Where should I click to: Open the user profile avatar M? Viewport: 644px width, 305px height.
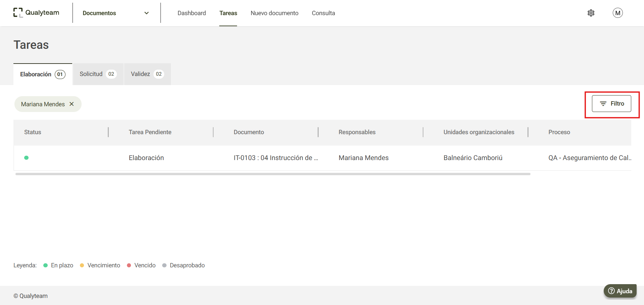coord(617,13)
